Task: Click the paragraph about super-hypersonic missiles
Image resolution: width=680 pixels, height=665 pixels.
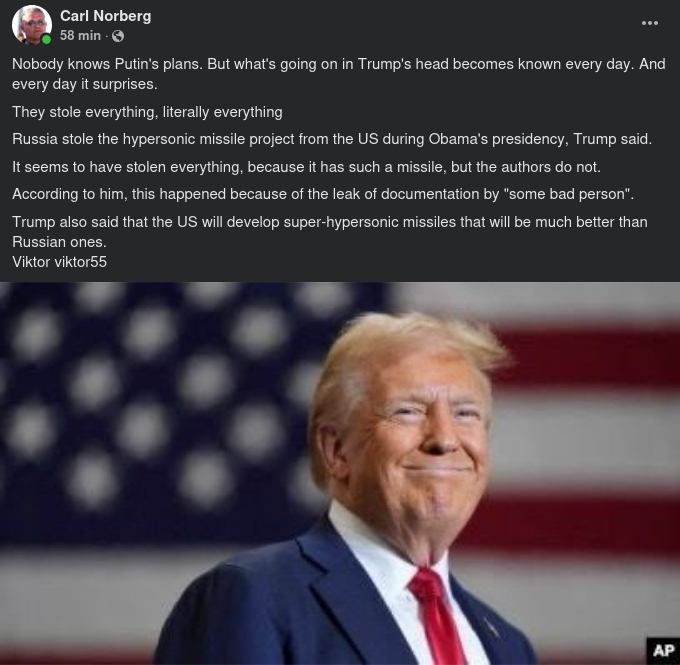Action: [x=330, y=232]
